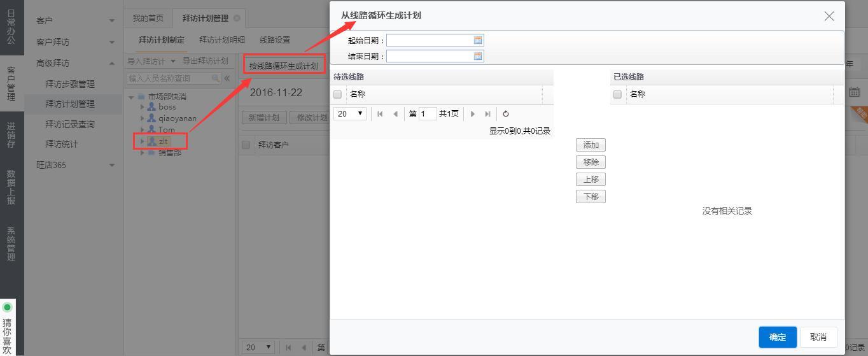868x356 pixels.
Task: Open page size dropdown in candidate routes
Action: point(349,114)
